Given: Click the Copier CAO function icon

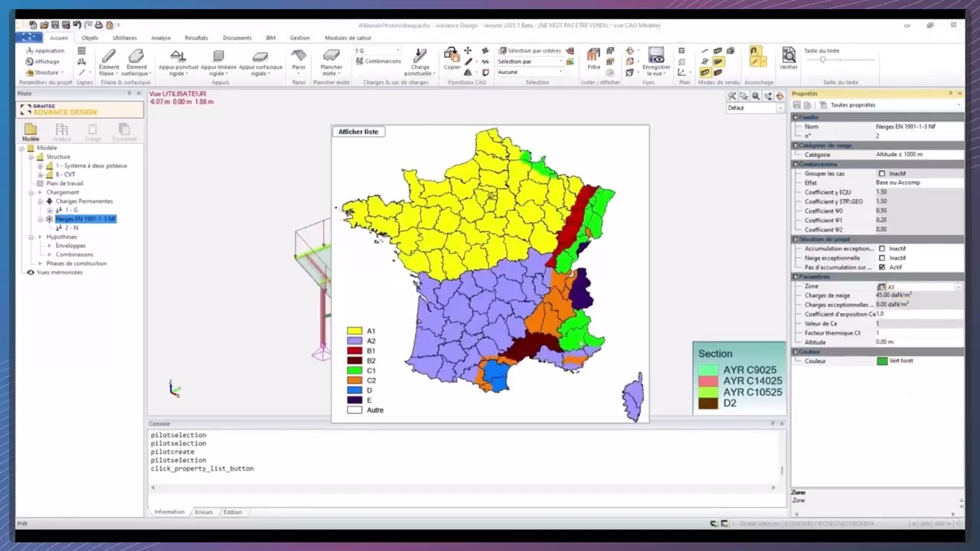Looking at the screenshot, I should tap(452, 54).
